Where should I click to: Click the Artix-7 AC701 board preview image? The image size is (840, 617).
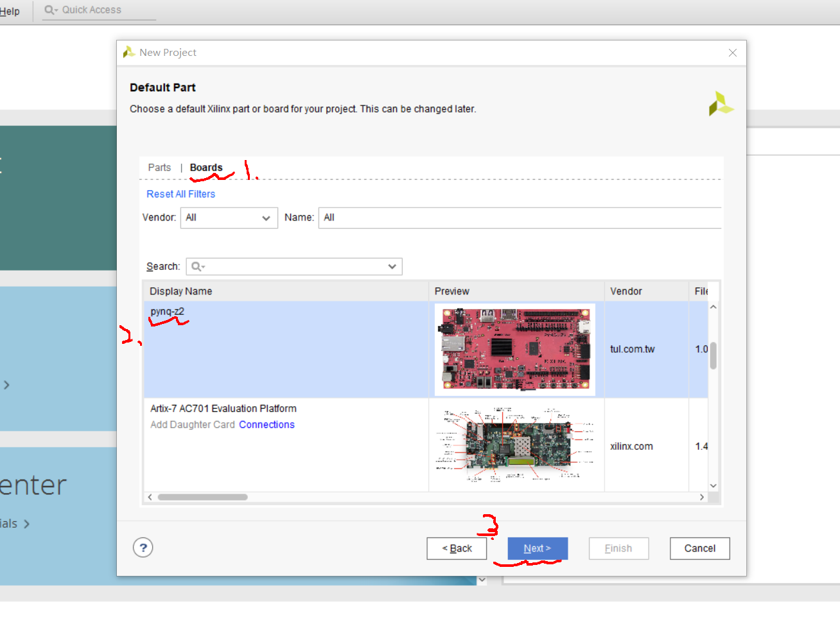(x=516, y=445)
